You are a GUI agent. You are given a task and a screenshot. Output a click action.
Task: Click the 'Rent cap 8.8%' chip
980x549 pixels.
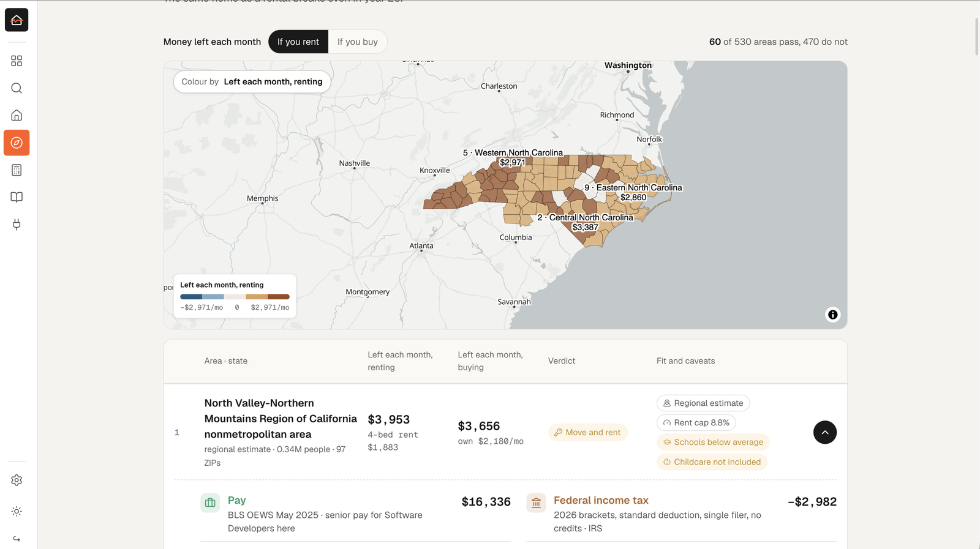(696, 422)
